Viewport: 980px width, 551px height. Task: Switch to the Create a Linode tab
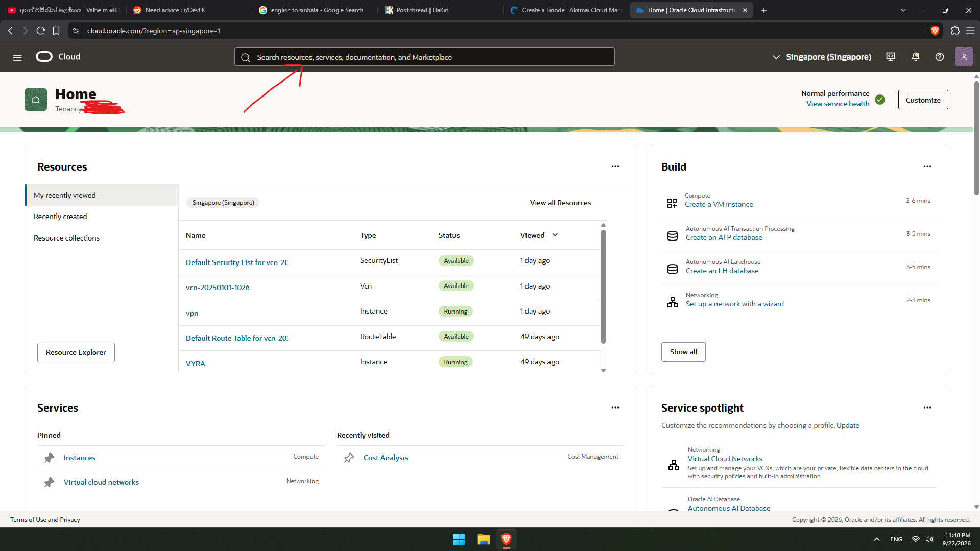point(566,10)
